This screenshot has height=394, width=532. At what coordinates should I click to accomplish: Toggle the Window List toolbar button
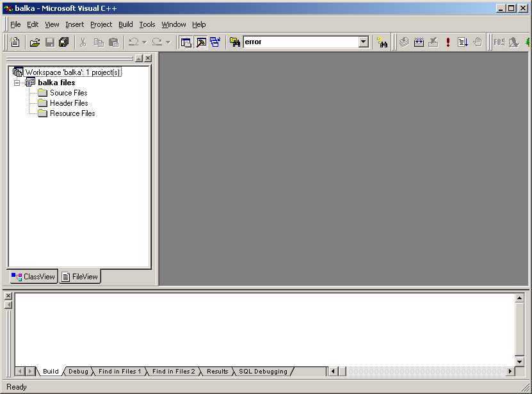215,42
